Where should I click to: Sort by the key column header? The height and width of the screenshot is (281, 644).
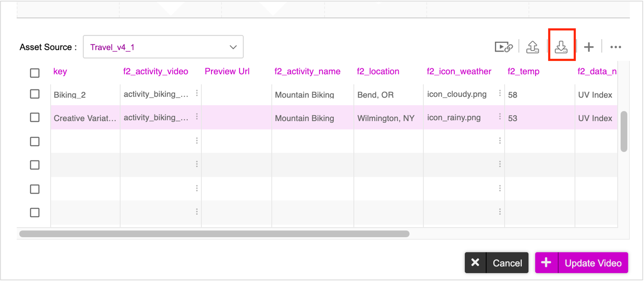pyautogui.click(x=60, y=71)
